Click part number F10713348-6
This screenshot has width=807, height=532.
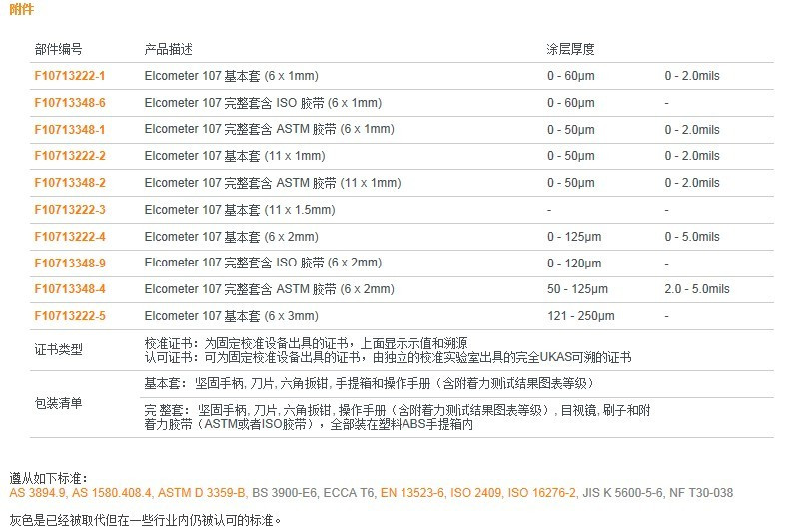pos(69,103)
